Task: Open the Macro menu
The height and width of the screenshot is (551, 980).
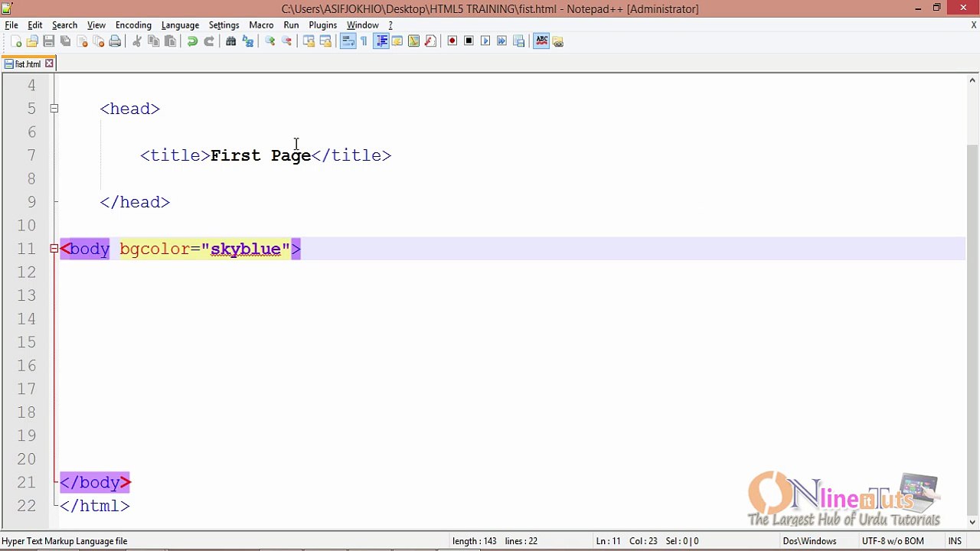Action: click(x=261, y=25)
